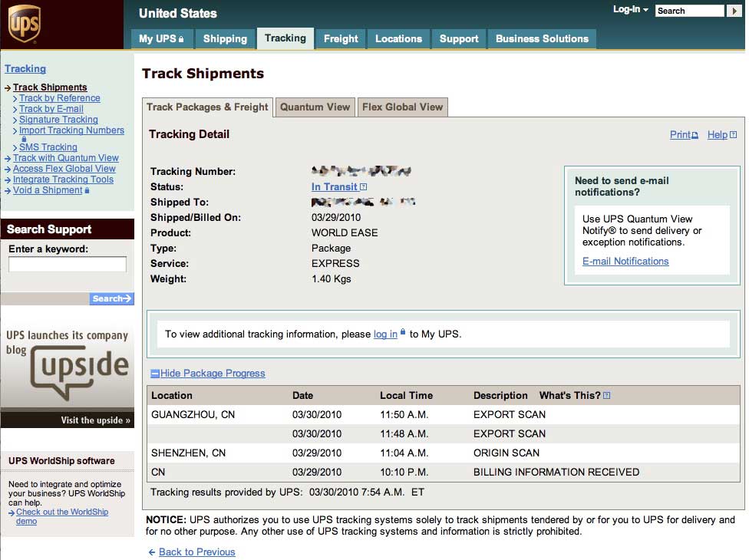
Task: Click the Location column header
Action: [172, 395]
